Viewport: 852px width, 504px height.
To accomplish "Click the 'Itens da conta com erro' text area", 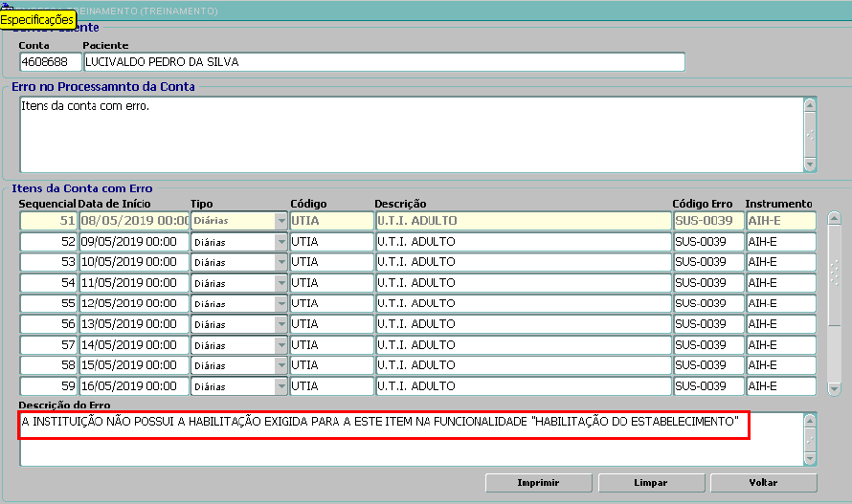I will click(412, 135).
